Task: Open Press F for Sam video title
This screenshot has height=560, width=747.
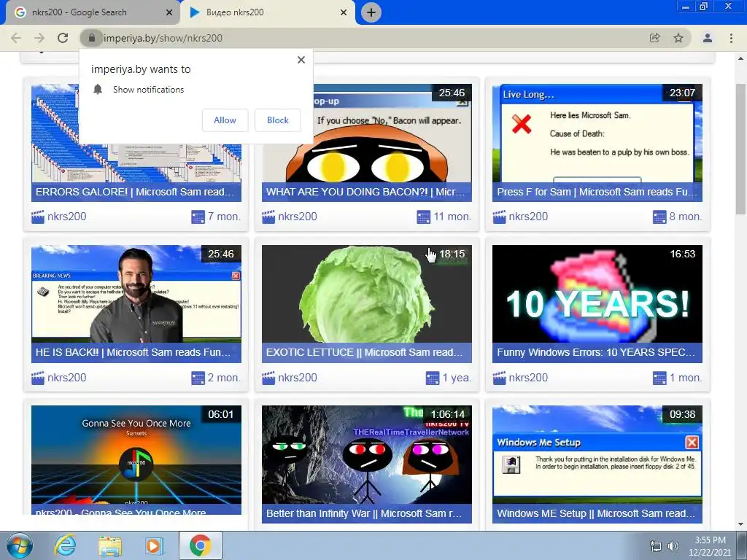Action: [597, 192]
